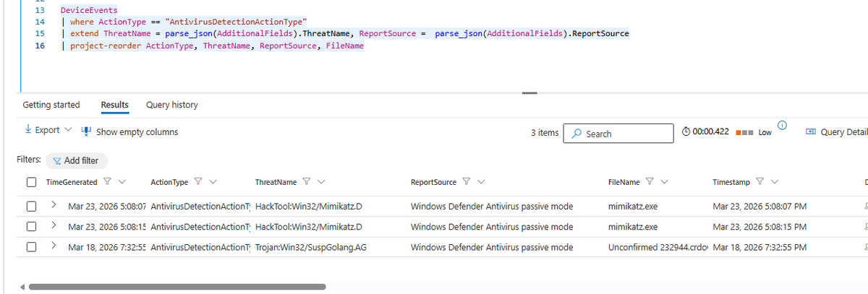Open ThreatName column sort chevron
868x294 pixels.
click(x=320, y=182)
